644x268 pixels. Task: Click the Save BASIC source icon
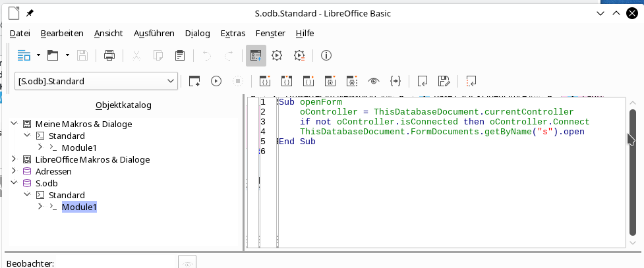(444, 81)
